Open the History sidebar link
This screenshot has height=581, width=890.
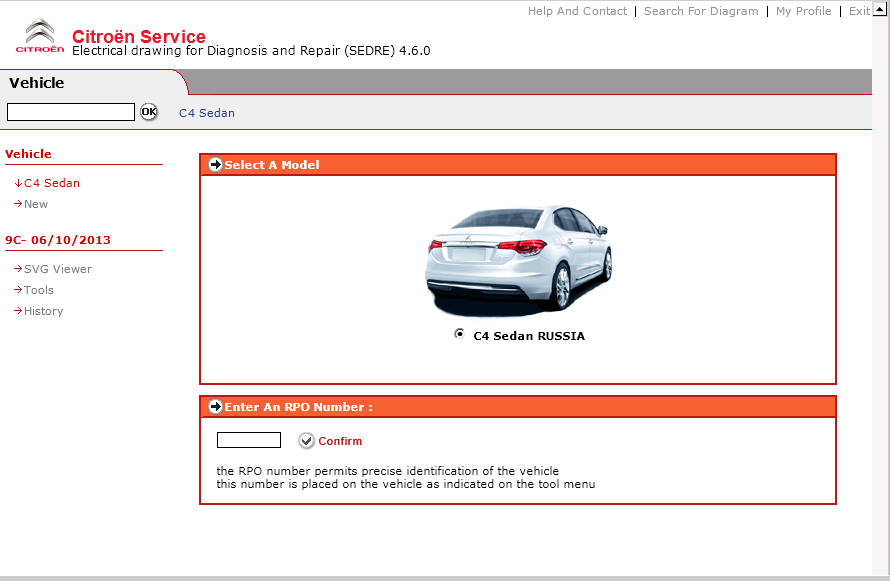point(39,311)
